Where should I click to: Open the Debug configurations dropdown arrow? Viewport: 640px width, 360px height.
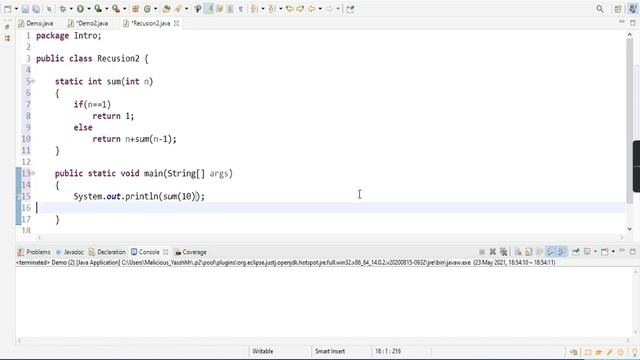pos(71,9)
